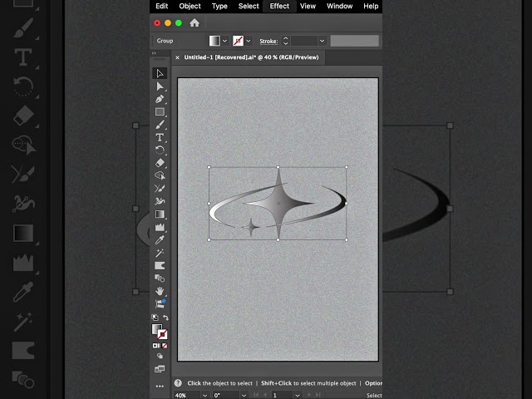Viewport: 532px width, 399px height.
Task: Open the Effect menu
Action: pyautogui.click(x=279, y=6)
